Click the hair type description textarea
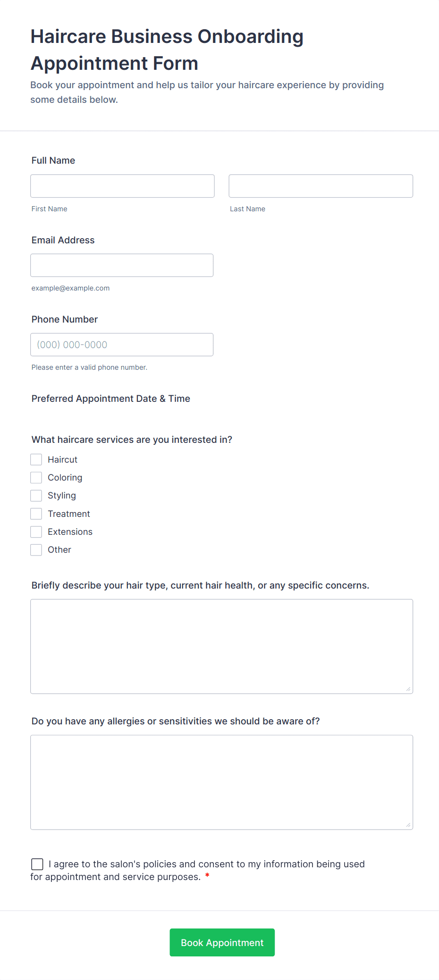The height and width of the screenshot is (980, 439). pos(221,646)
